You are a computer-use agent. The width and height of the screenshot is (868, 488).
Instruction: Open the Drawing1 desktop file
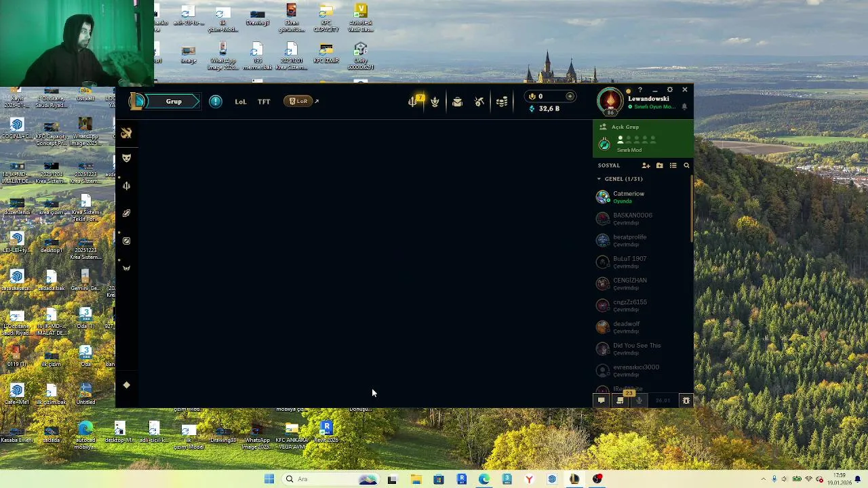coord(258,18)
